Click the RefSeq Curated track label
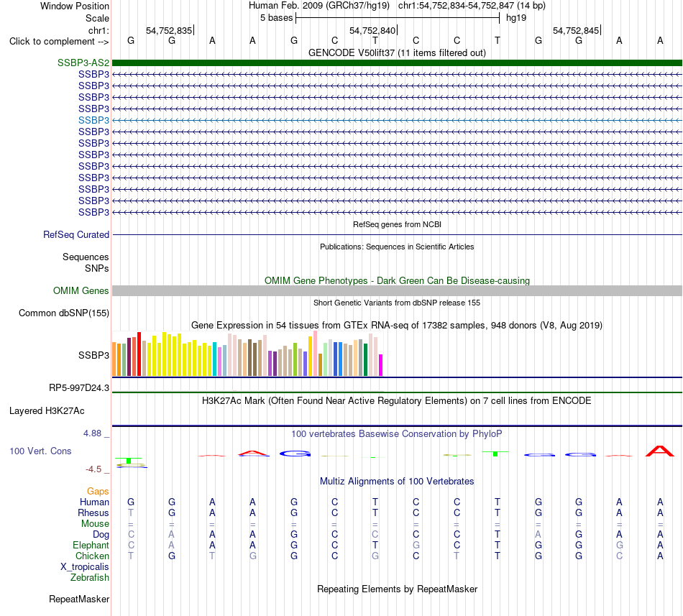683x616 pixels. (x=76, y=234)
